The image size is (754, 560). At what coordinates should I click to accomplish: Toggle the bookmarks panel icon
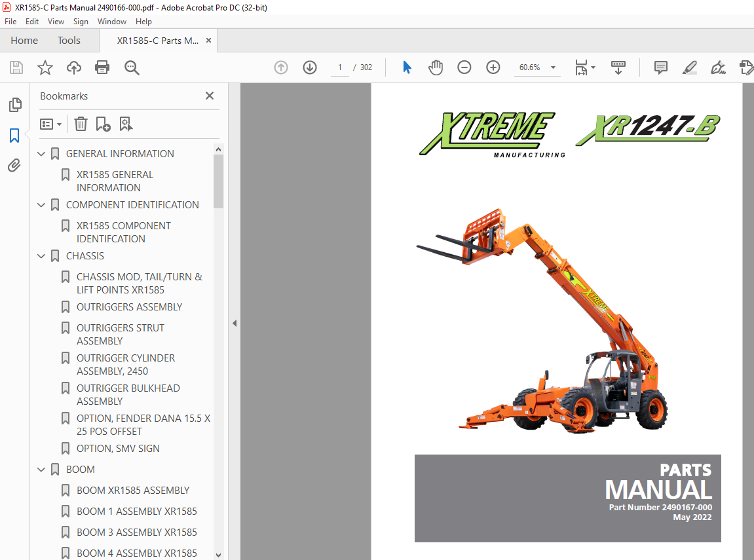[x=14, y=136]
